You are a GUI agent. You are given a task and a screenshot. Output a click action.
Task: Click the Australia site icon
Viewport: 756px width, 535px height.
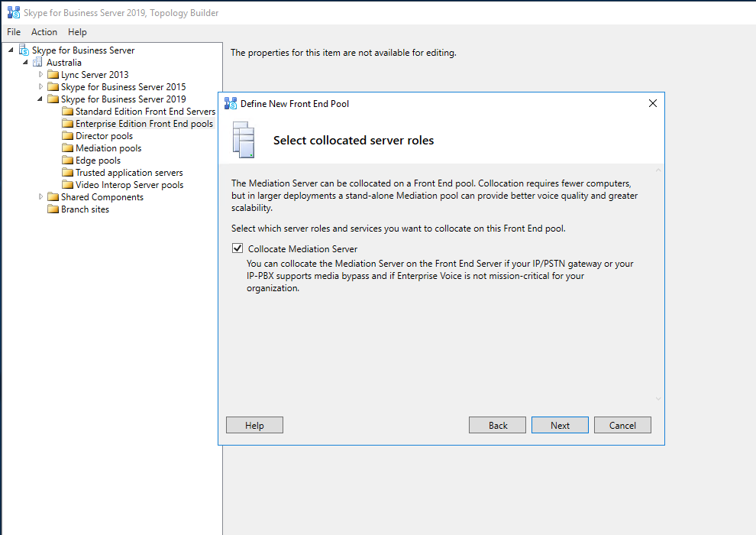point(38,63)
